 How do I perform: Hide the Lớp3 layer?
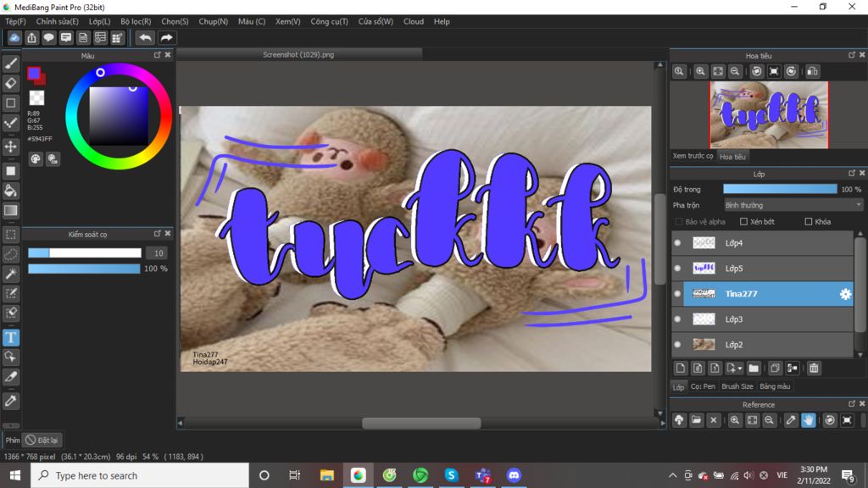pos(677,319)
